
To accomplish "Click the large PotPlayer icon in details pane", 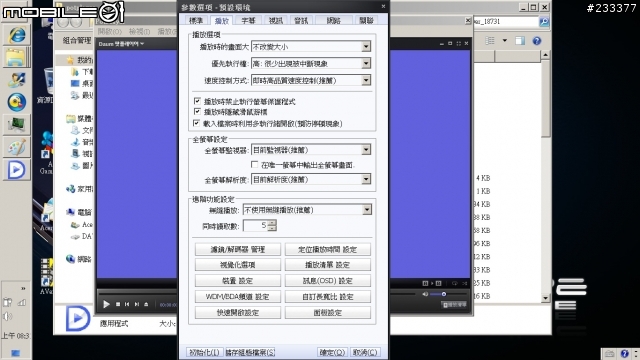I will tap(78, 318).
